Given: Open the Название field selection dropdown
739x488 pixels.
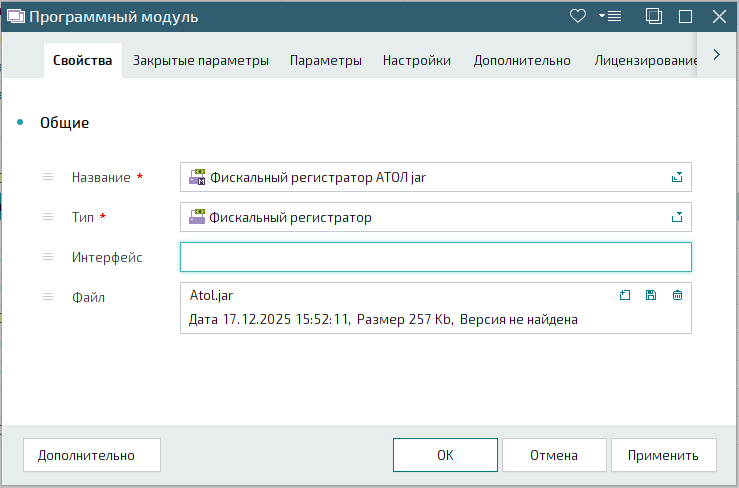Looking at the screenshot, I should click(677, 177).
